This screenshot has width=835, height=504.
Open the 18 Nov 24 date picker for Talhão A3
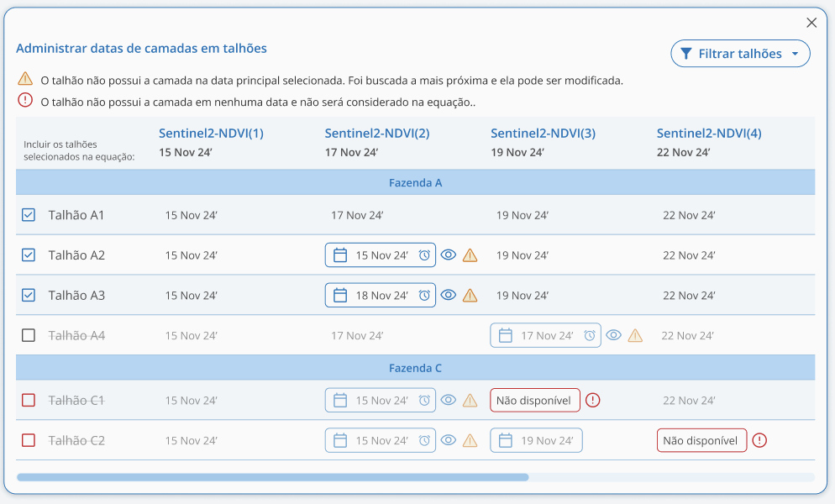pyautogui.click(x=381, y=296)
